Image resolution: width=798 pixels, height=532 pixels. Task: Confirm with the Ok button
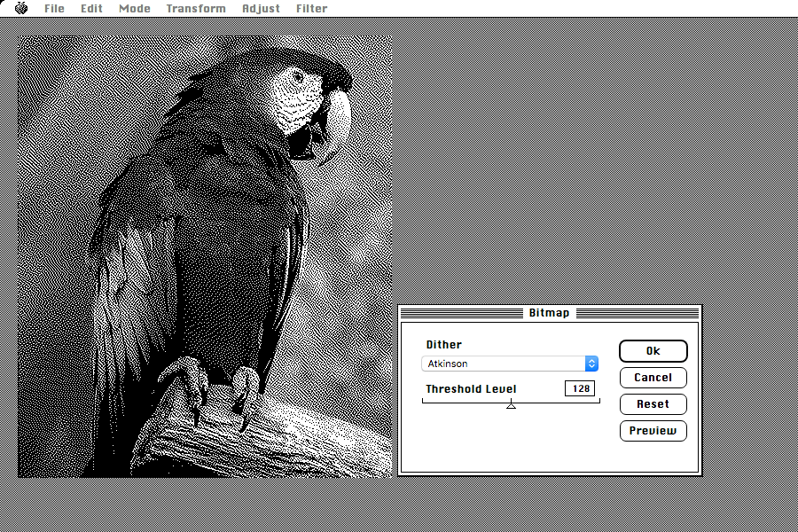click(653, 351)
